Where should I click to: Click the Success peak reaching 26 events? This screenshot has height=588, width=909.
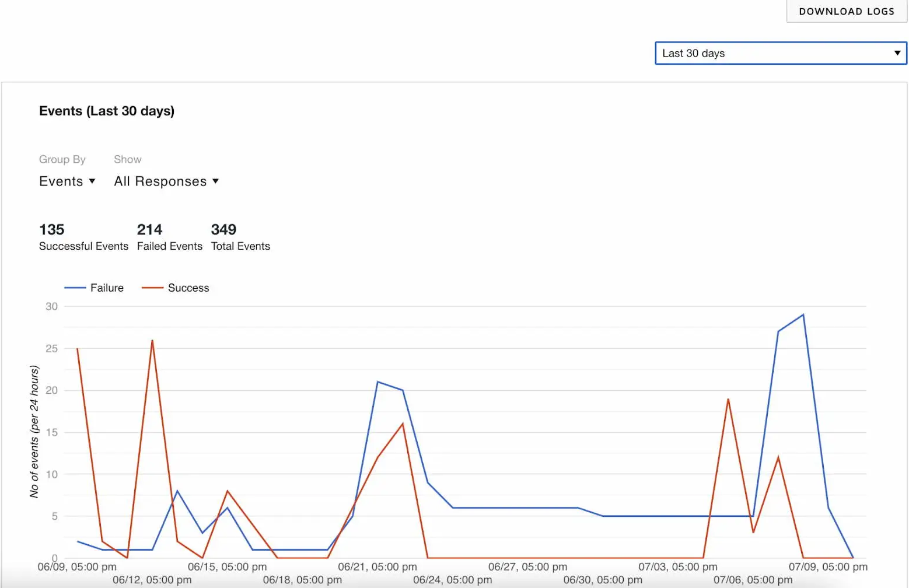click(152, 340)
